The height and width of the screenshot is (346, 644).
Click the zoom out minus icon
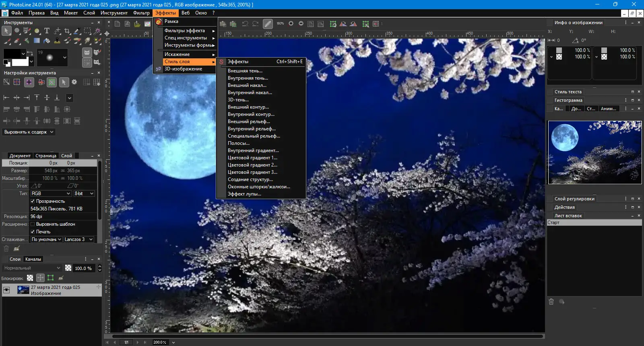point(301,24)
